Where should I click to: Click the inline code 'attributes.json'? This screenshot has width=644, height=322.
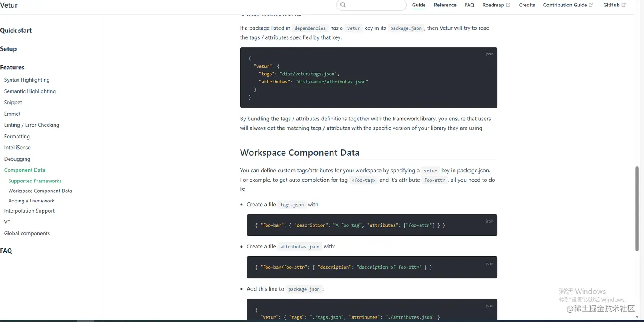coord(300,247)
